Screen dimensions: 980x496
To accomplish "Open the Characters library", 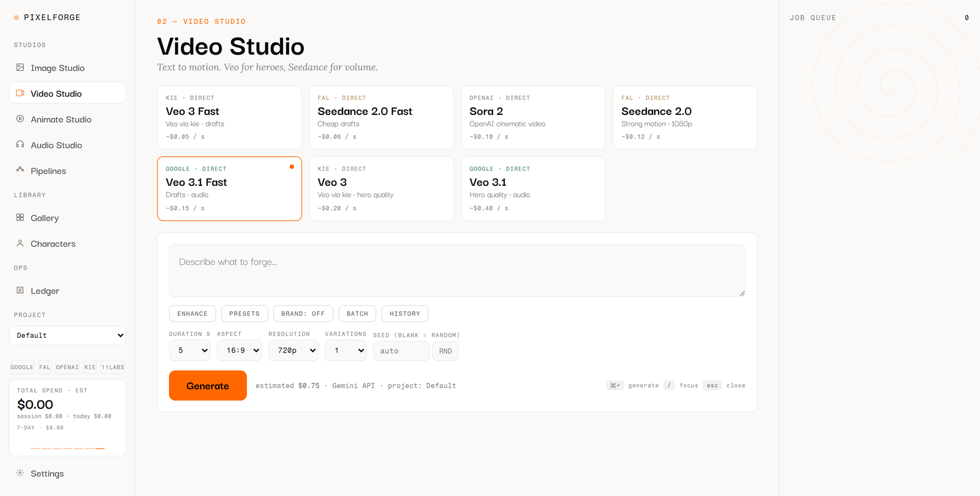I will (x=67, y=244).
